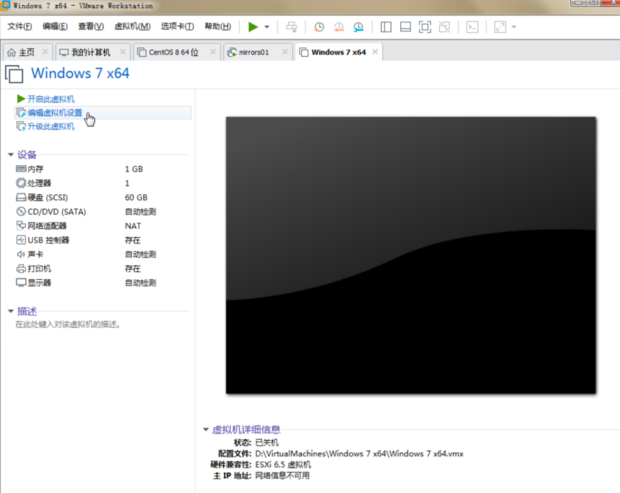Click the disc icon beside CD/DVD
620x493 pixels.
tap(21, 211)
